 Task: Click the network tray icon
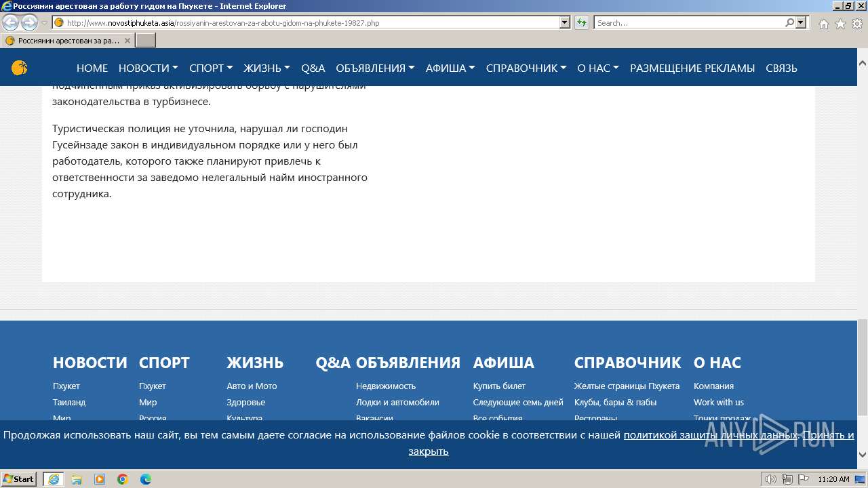(x=787, y=479)
